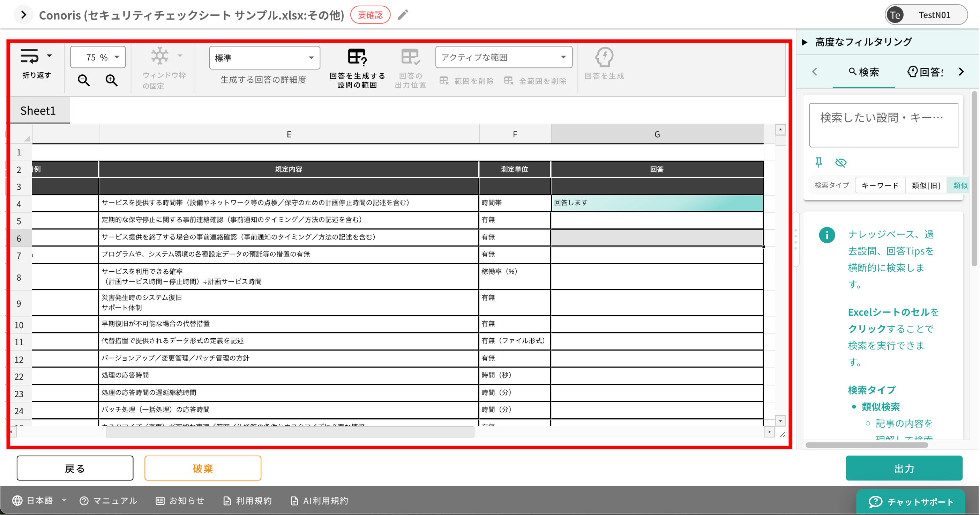The image size is (980, 515).
Task: Open the 75% zoom level dropdown
Action: 98,58
